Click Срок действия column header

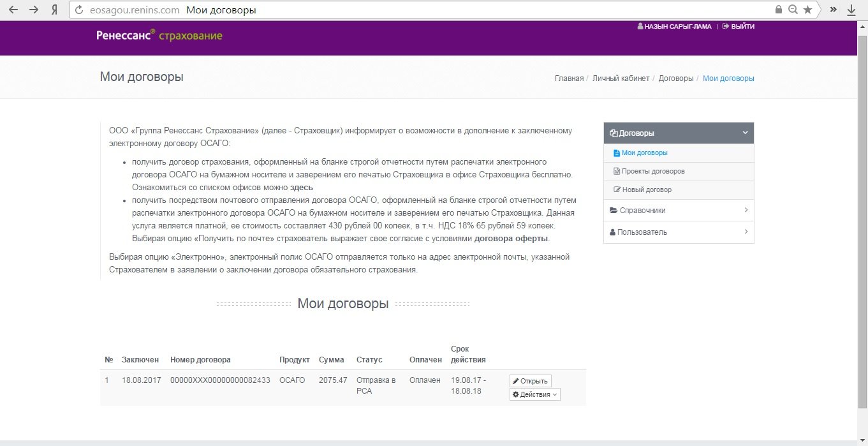tap(468, 354)
